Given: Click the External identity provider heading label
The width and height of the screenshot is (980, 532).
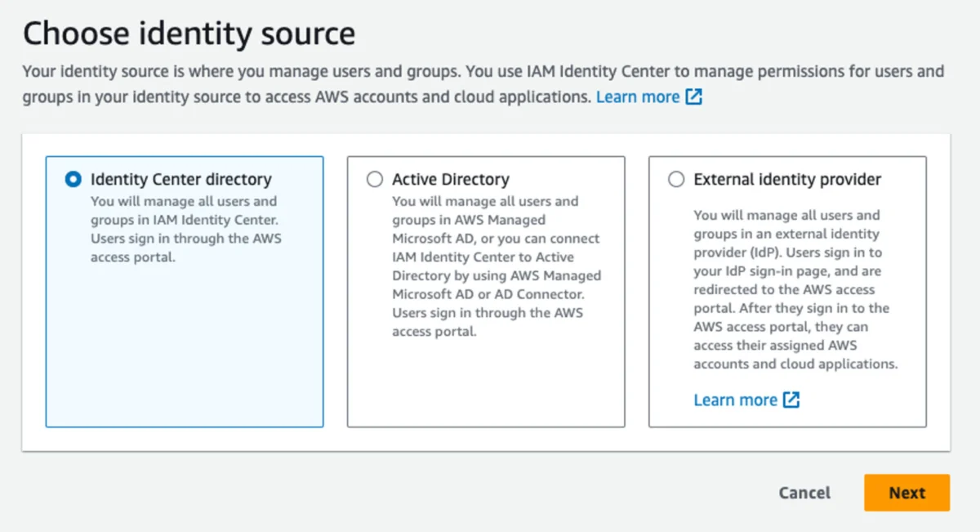Looking at the screenshot, I should coord(787,179).
